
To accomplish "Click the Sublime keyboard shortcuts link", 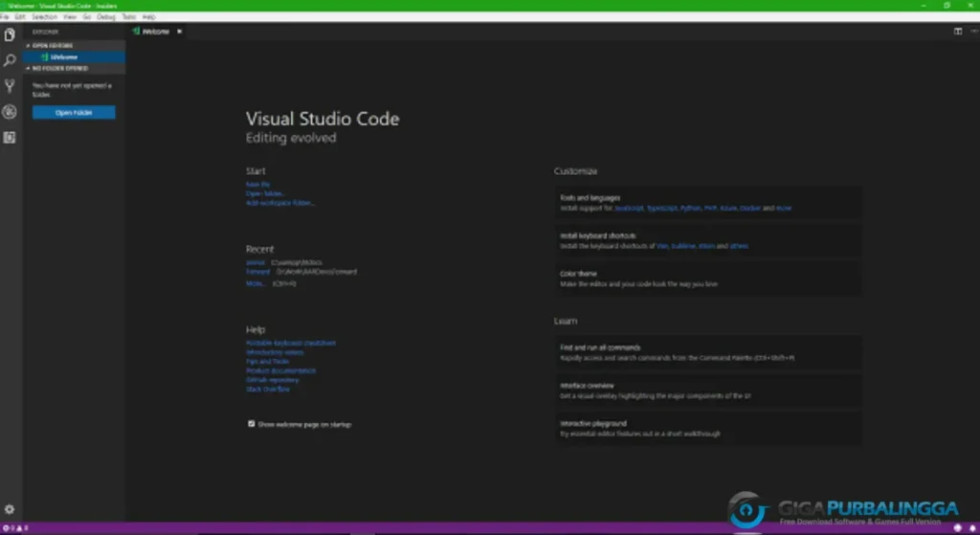I will point(683,246).
